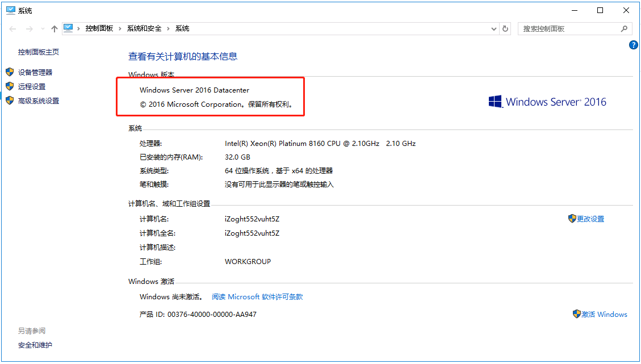Open help via blue question mark

(x=633, y=45)
